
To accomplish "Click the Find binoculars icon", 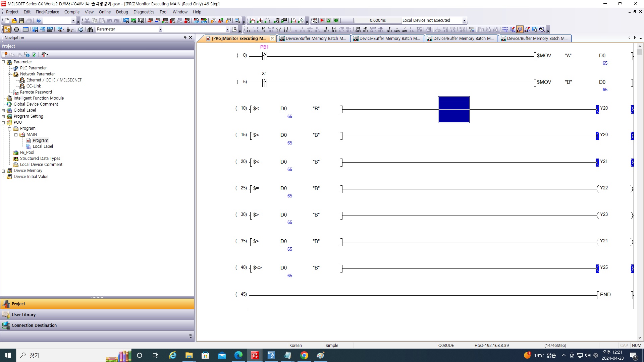I will pos(90,29).
